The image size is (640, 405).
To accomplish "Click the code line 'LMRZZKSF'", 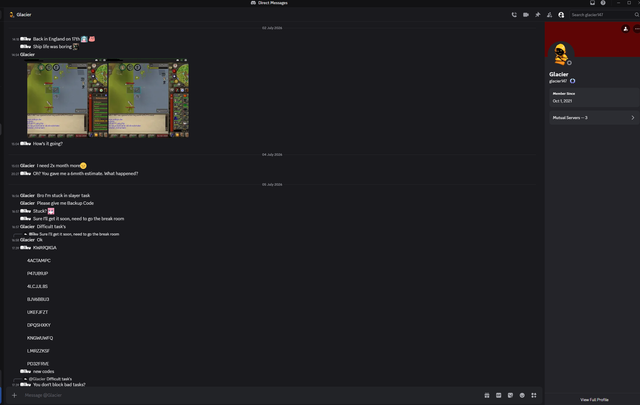I will 38,351.
